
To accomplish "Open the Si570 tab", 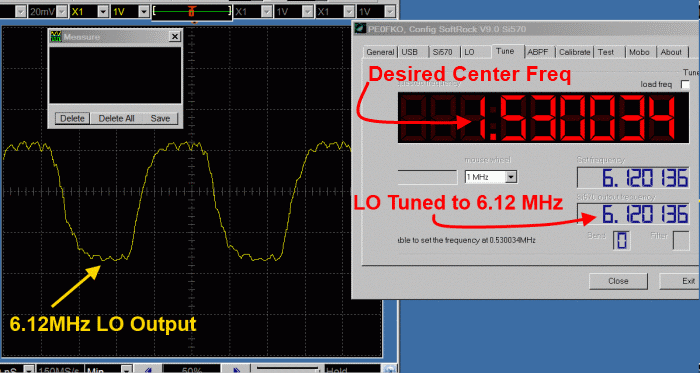I will (443, 52).
